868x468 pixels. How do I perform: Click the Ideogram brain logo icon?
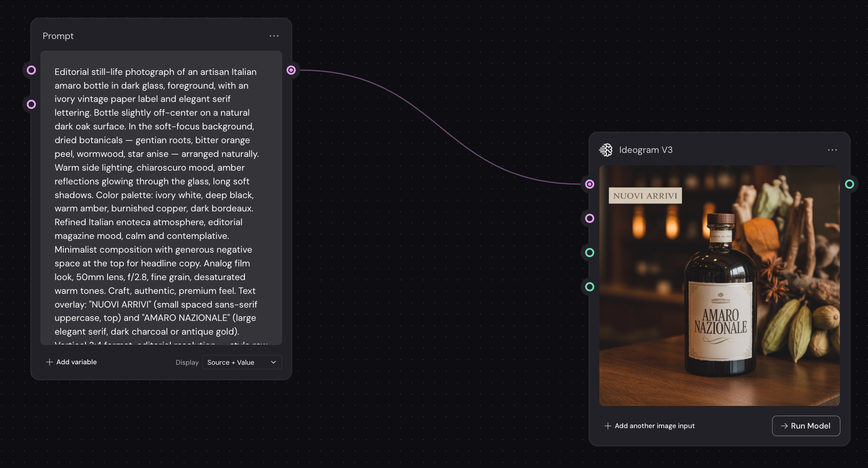606,150
